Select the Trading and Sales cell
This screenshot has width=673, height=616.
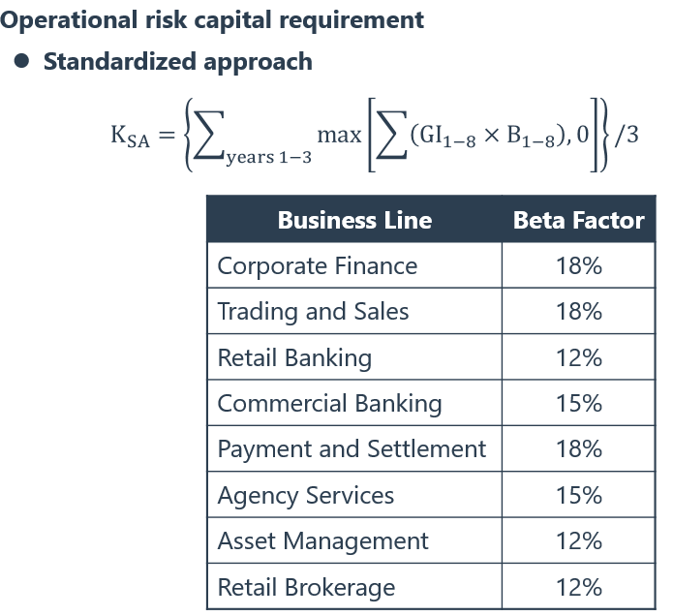(x=313, y=311)
